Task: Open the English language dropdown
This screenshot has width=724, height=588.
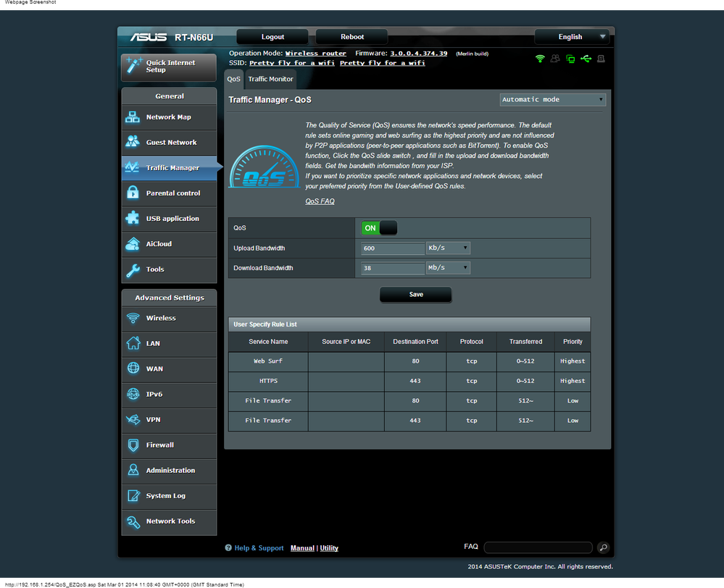Action: 572,37
